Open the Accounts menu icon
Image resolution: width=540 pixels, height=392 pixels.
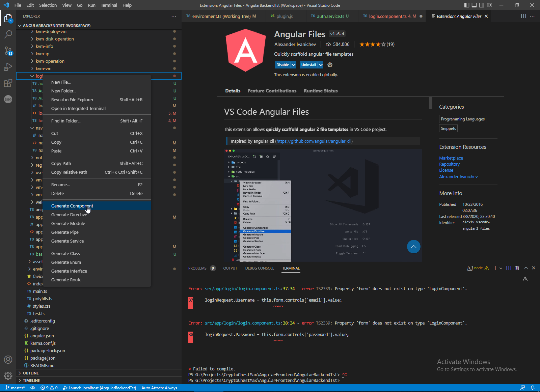(x=8, y=360)
